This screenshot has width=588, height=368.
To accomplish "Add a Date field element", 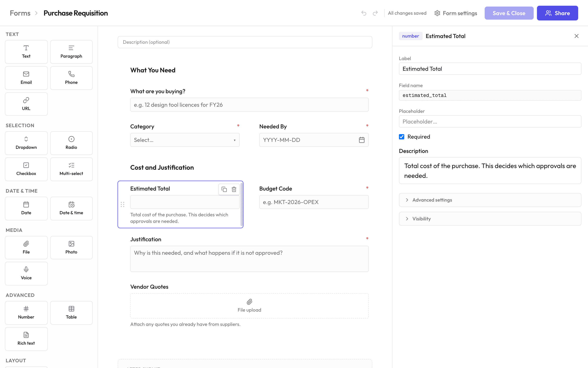I will pos(26,208).
